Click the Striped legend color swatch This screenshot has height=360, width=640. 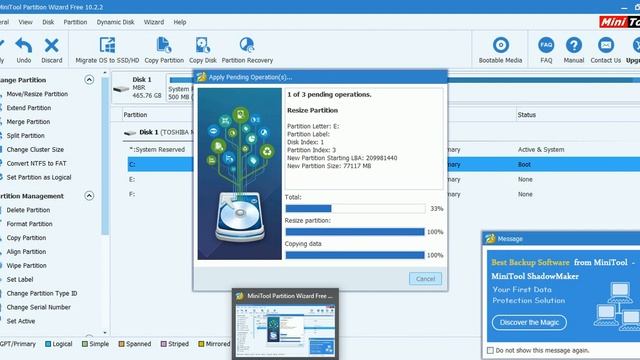[x=164, y=344]
